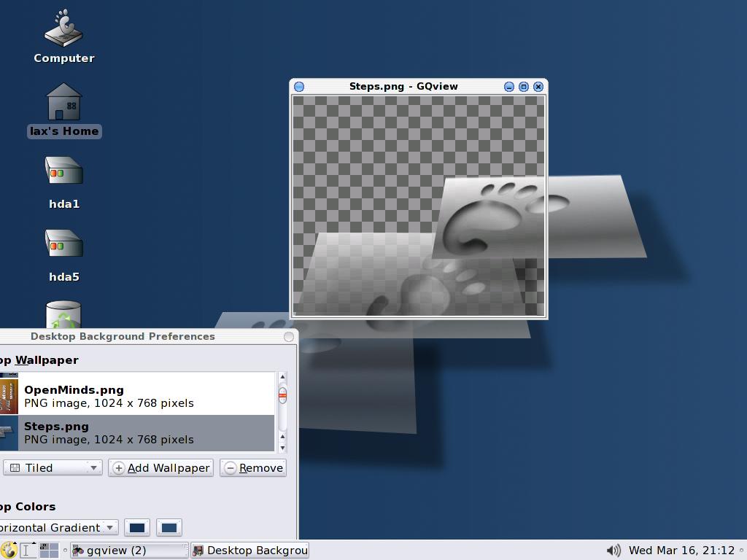Open the Computer desktop icon
Screen dimensions: 747x560
tap(63, 28)
